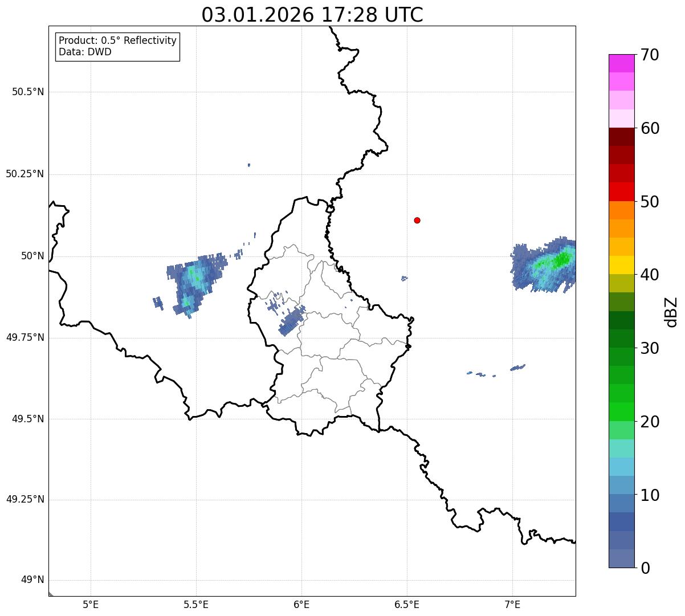Click the colorbar 10 tick label

click(650, 495)
